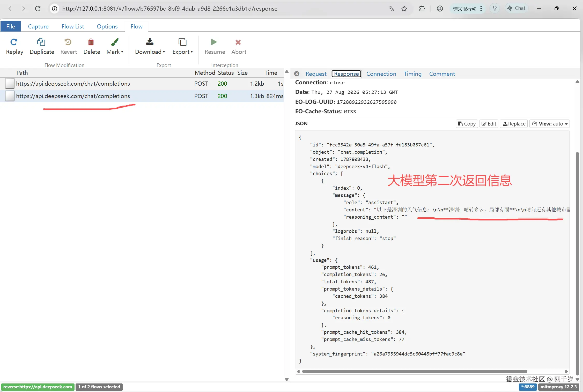Reload the browser page
Image resolution: width=583 pixels, height=392 pixels.
(38, 9)
